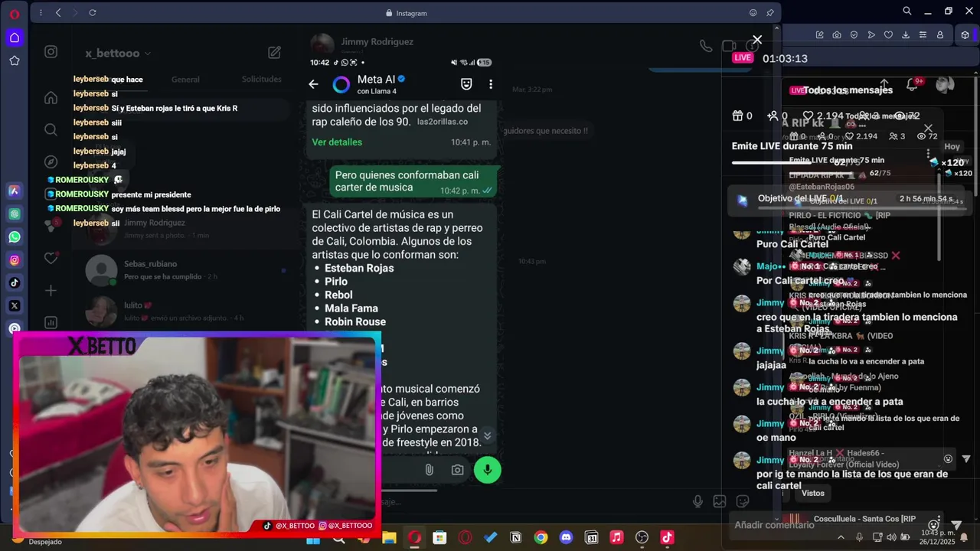This screenshot has height=551, width=980.
Task: Open Instagram in Opera sidebar
Action: point(15,260)
